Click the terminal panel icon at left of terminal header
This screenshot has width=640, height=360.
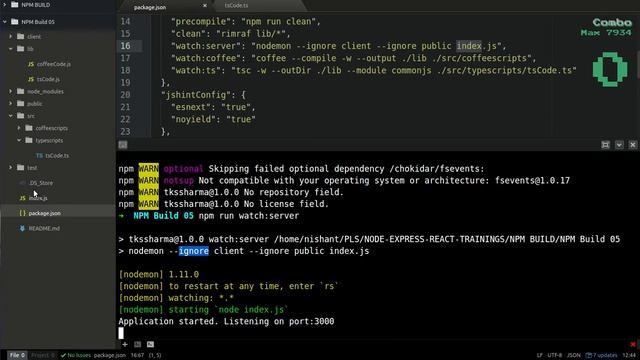pyautogui.click(x=123, y=145)
